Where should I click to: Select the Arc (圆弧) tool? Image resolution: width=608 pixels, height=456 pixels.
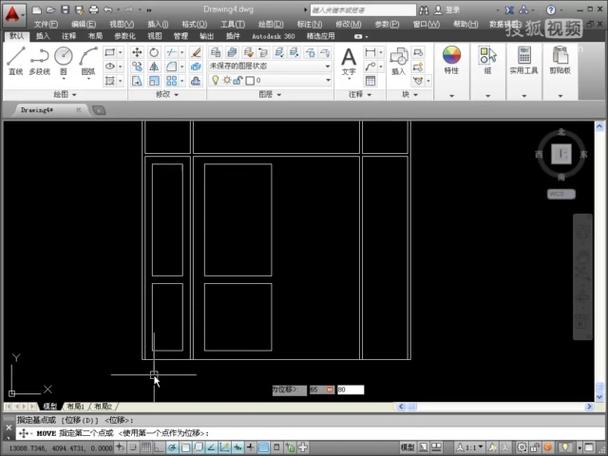[x=88, y=61]
